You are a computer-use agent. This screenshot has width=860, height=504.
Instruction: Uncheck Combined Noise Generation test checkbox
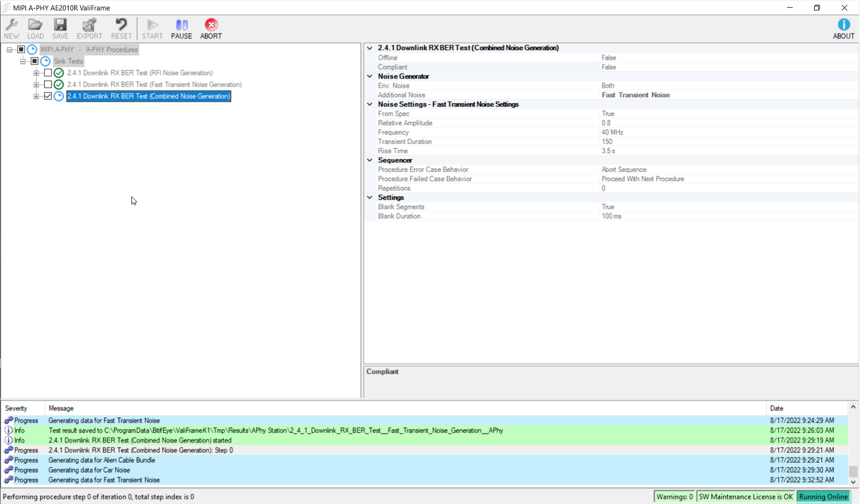point(48,96)
